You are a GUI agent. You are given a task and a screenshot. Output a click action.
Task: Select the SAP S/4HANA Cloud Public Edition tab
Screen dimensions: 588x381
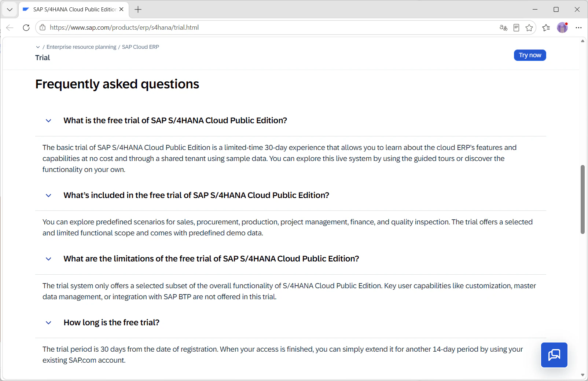point(74,10)
